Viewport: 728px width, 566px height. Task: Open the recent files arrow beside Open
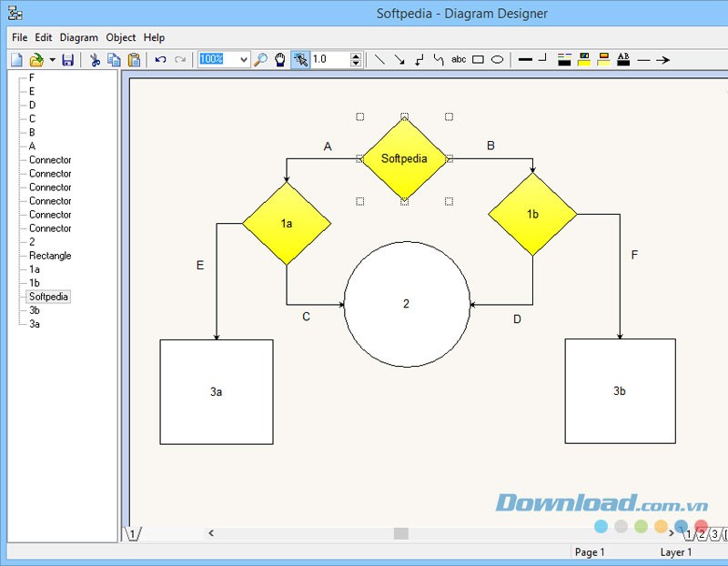[52, 59]
